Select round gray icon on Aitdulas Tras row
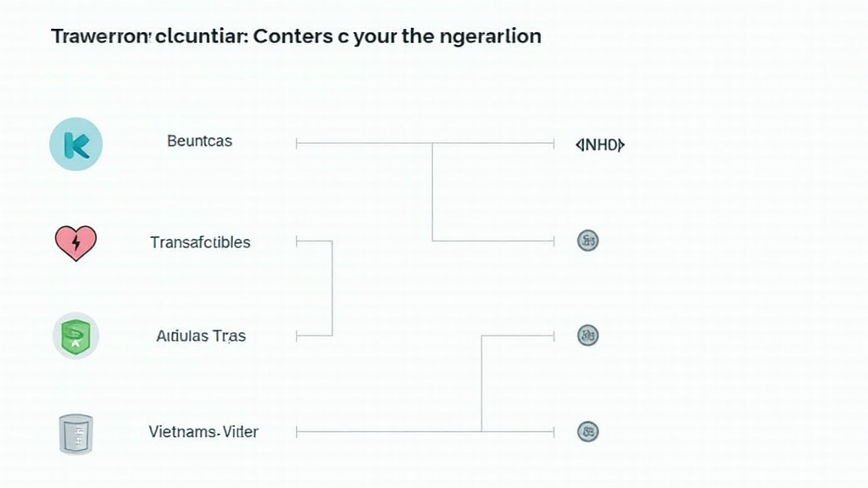The image size is (868, 488). [587, 335]
